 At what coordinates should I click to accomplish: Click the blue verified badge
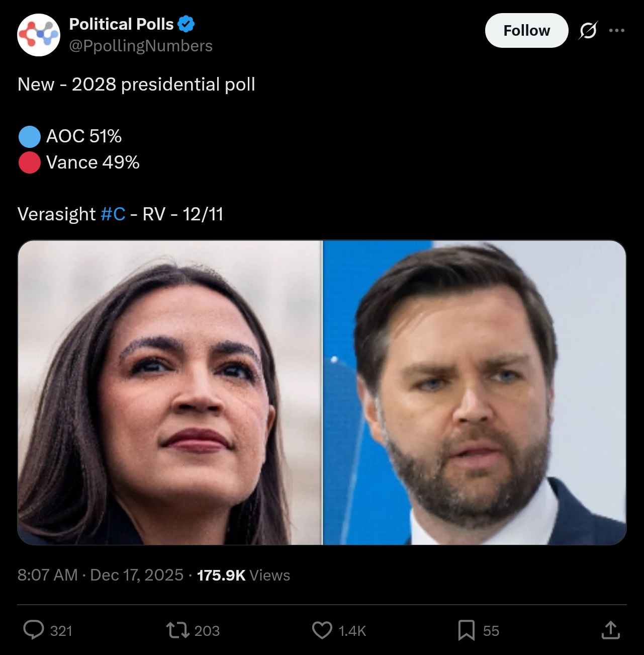click(186, 24)
